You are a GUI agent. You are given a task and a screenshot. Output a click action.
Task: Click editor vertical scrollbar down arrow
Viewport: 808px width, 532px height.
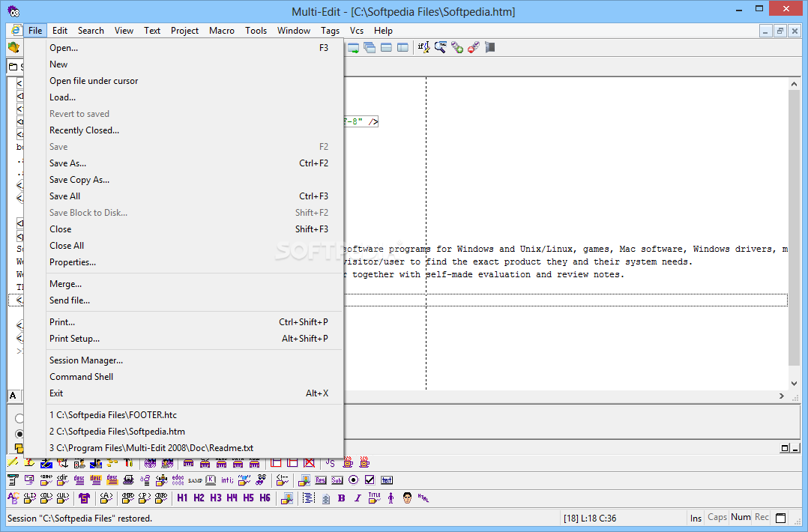[x=794, y=384]
